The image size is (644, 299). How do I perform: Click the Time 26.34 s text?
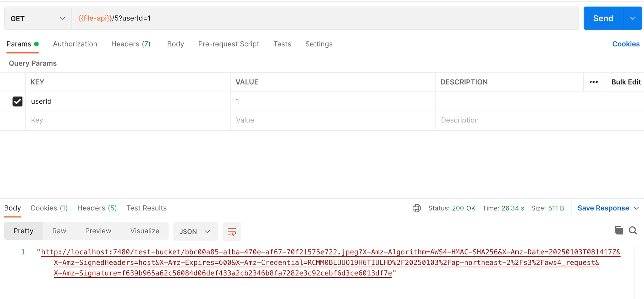[x=503, y=208]
